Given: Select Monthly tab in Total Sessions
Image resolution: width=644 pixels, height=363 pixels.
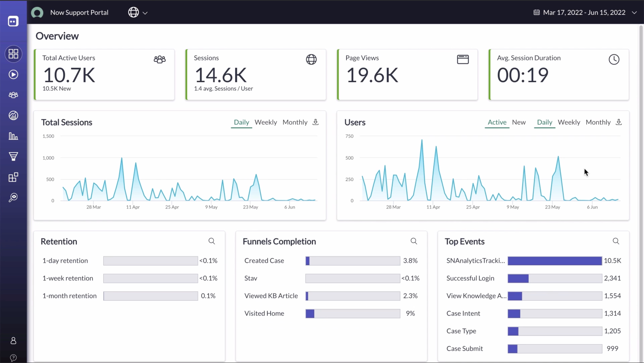Looking at the screenshot, I should [x=295, y=122].
